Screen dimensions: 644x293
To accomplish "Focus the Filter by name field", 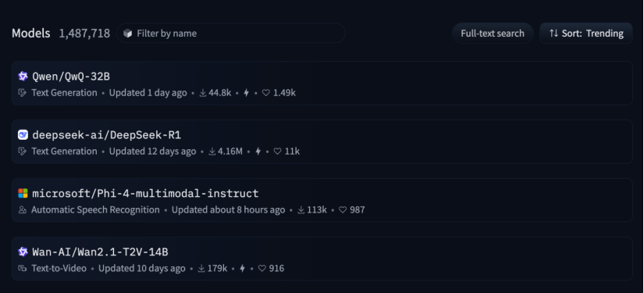I will (231, 34).
